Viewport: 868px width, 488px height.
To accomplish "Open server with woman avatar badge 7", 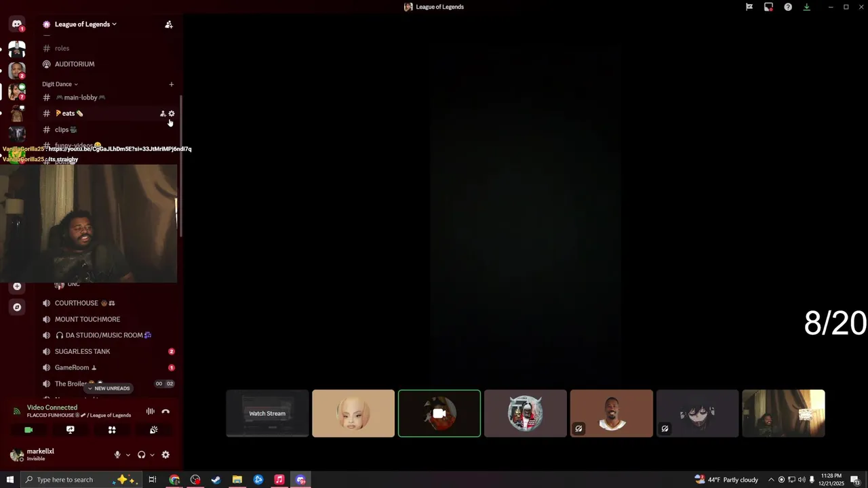I will click(x=17, y=91).
